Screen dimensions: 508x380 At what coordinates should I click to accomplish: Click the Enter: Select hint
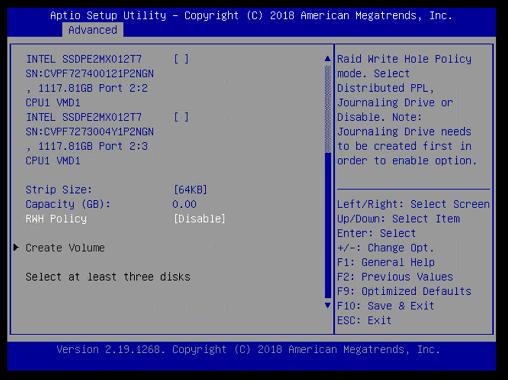click(x=377, y=233)
